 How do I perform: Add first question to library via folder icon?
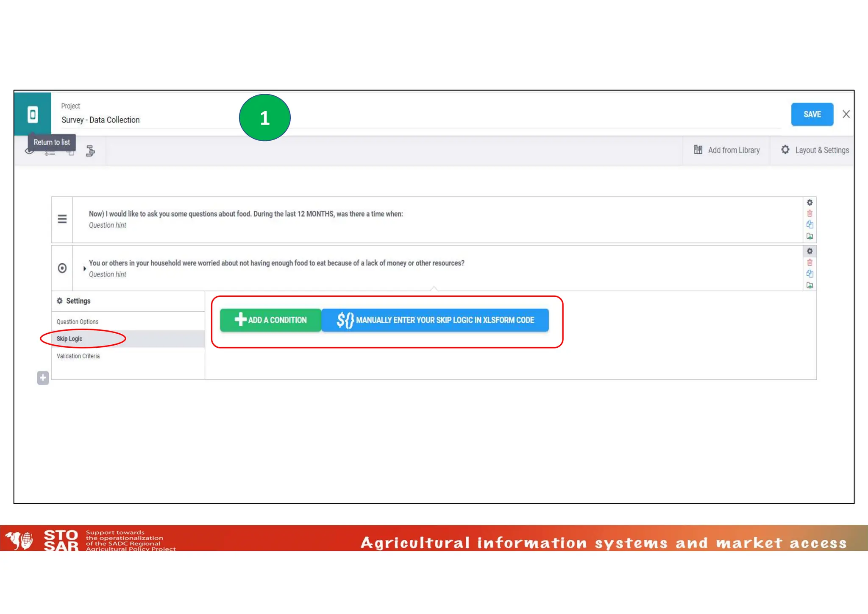pyautogui.click(x=810, y=236)
